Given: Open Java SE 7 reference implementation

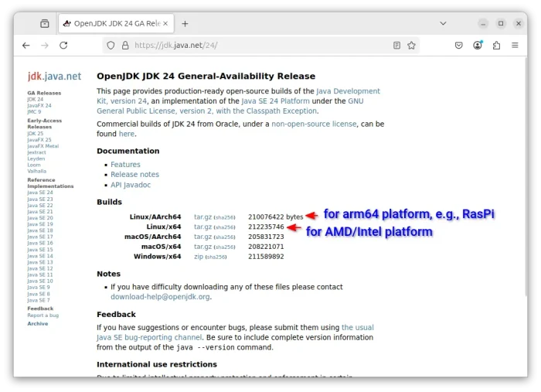Looking at the screenshot, I should (39, 300).
